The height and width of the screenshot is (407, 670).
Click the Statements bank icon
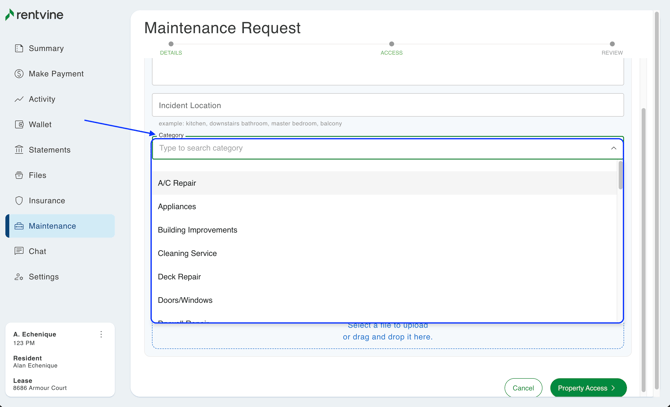click(19, 150)
